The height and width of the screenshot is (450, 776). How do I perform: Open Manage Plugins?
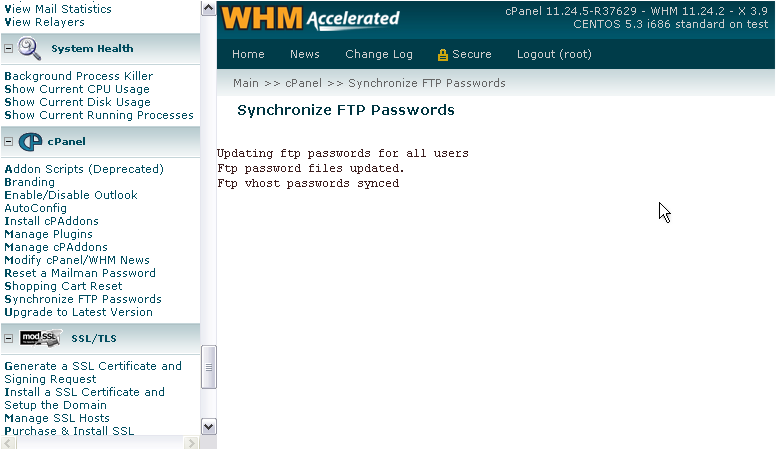[x=48, y=234]
